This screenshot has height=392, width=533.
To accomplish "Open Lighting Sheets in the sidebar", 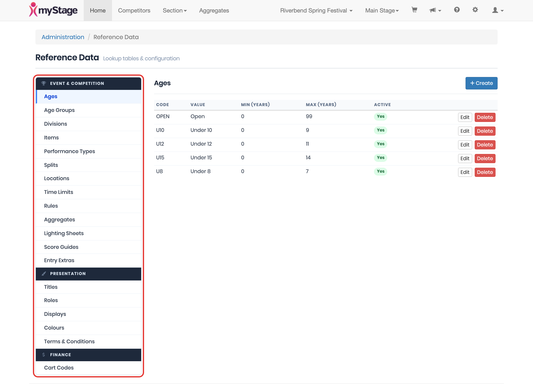I will [88, 233].
